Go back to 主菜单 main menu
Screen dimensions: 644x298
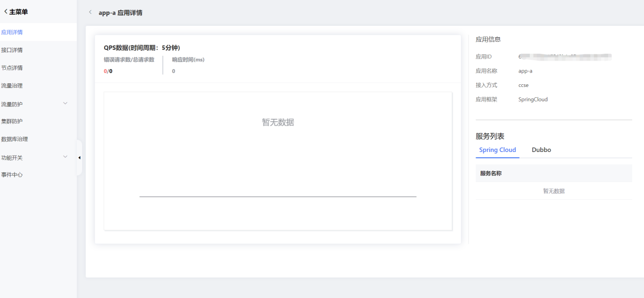click(16, 11)
